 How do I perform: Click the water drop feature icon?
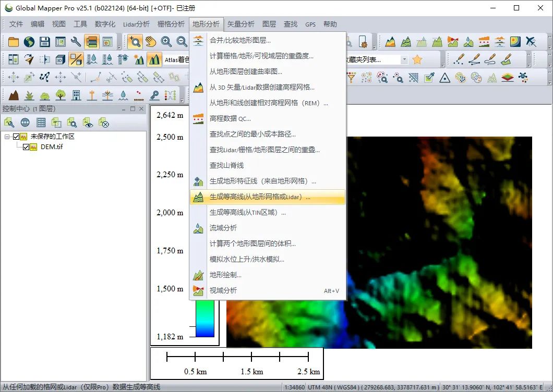(x=123, y=95)
